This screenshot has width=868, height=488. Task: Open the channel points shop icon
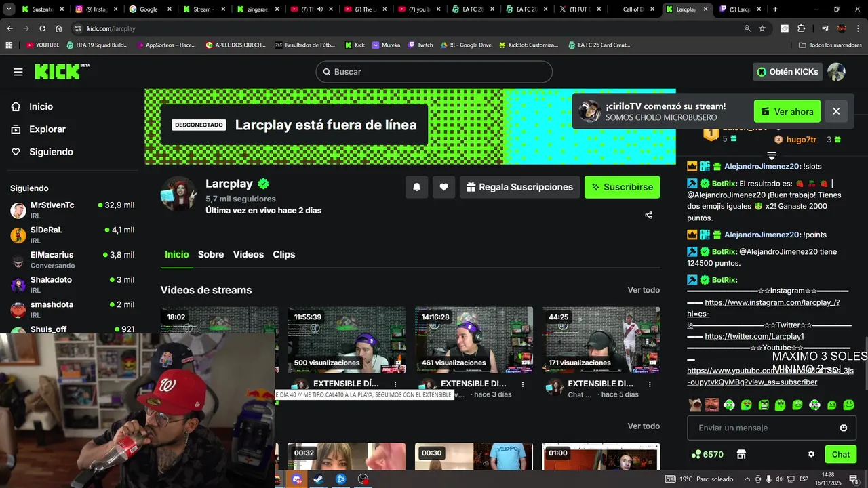point(741,454)
